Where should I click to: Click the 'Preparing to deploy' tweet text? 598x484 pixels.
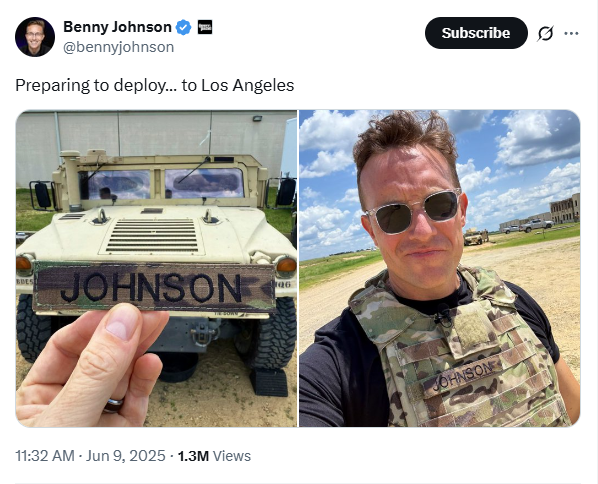point(154,85)
